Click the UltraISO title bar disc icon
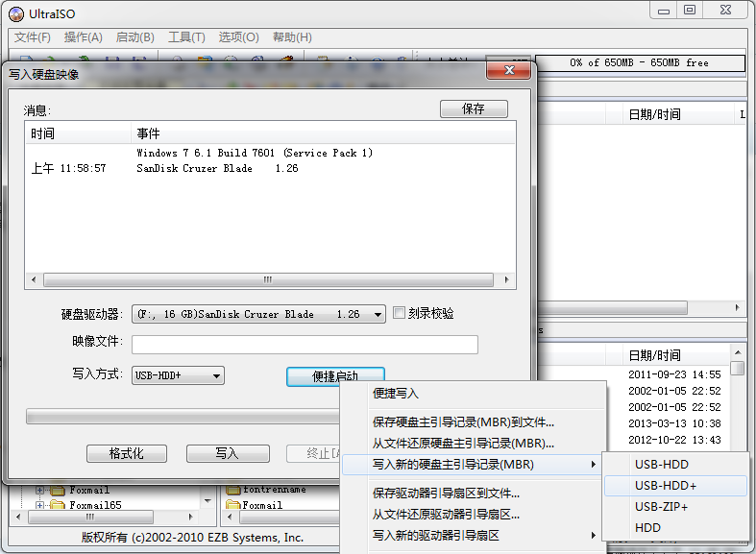This screenshot has width=756, height=554. pyautogui.click(x=16, y=14)
